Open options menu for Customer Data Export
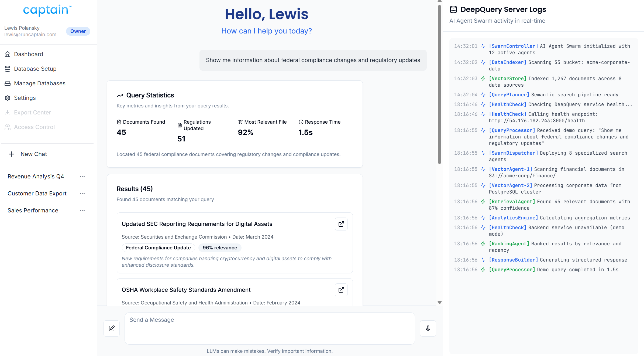This screenshot has width=644, height=356. pyautogui.click(x=82, y=193)
